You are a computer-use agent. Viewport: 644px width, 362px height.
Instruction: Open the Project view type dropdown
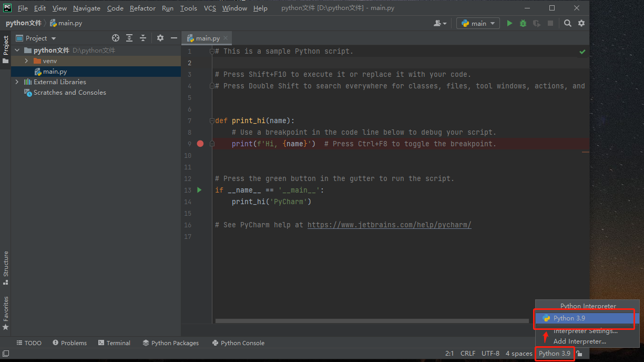[x=36, y=38]
